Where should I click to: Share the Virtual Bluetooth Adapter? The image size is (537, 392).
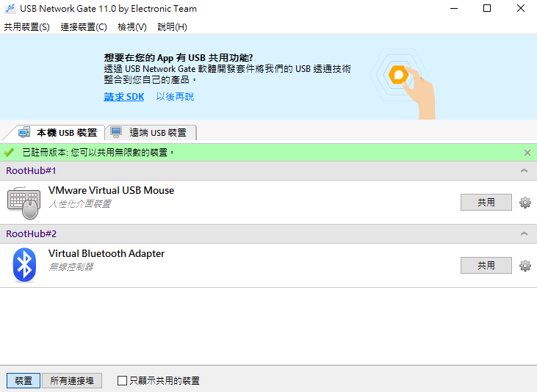click(x=486, y=266)
